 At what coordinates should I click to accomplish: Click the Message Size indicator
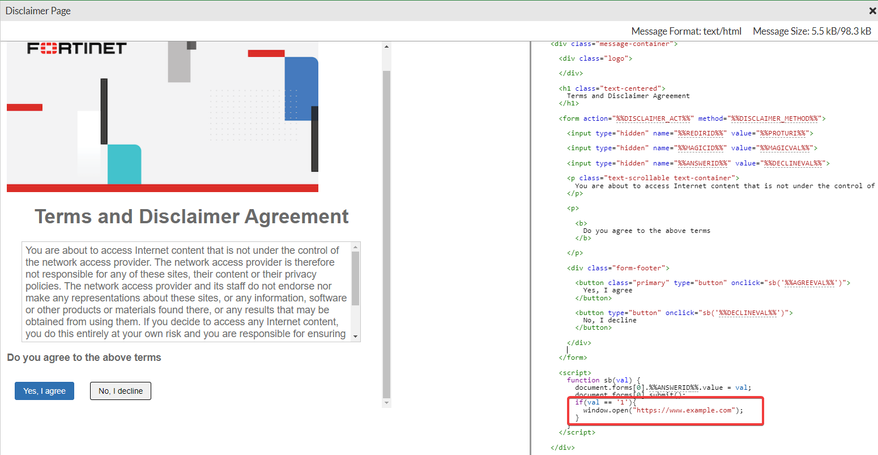811,31
